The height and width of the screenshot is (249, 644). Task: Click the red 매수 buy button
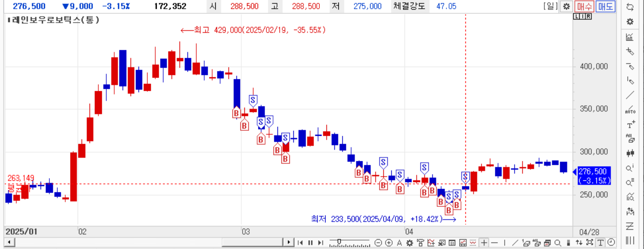point(584,6)
